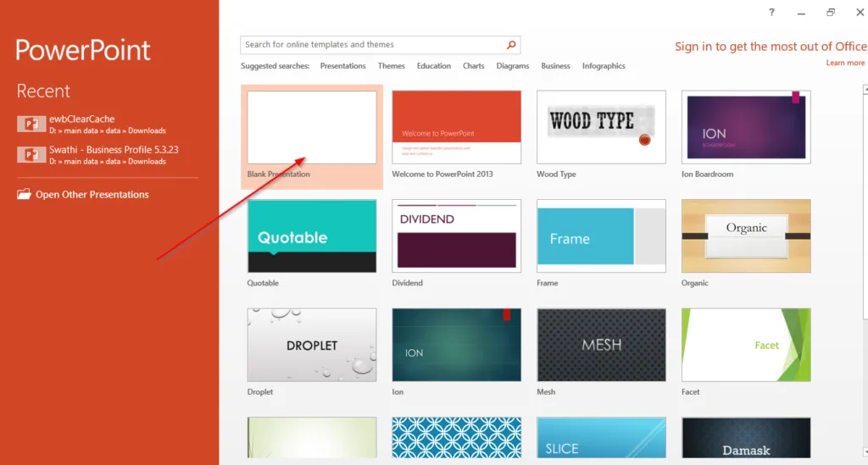The width and height of the screenshot is (868, 465).
Task: Click the Open Other Presentations folder icon
Action: tap(24, 194)
